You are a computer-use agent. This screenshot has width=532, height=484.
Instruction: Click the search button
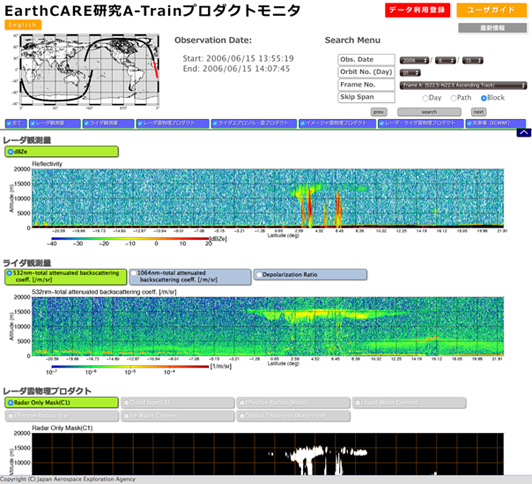pyautogui.click(x=429, y=112)
